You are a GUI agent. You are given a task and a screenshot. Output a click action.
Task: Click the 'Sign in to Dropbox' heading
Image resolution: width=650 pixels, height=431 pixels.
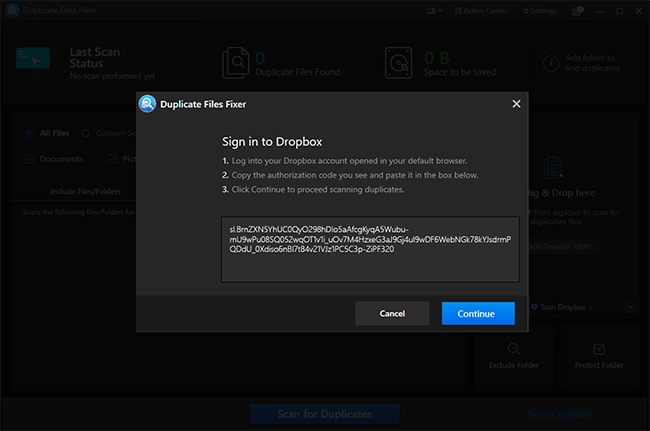point(272,142)
